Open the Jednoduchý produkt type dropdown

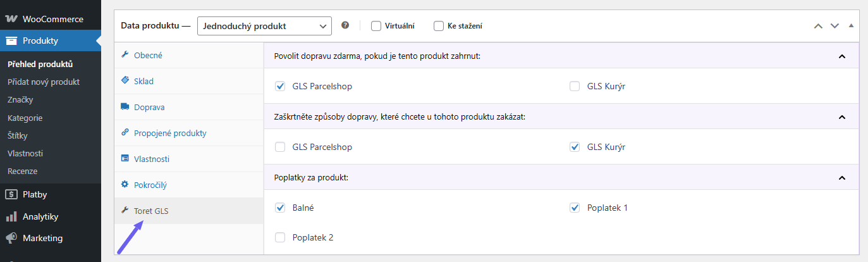click(264, 26)
